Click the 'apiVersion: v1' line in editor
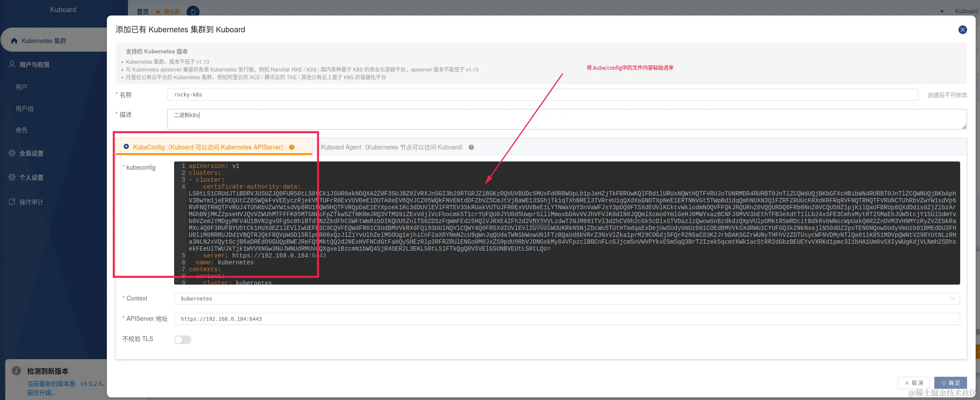This screenshot has height=400, width=980. coord(214,166)
